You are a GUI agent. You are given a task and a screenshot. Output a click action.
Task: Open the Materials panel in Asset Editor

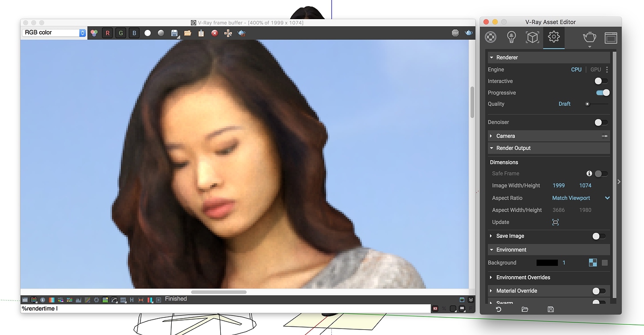coord(490,37)
